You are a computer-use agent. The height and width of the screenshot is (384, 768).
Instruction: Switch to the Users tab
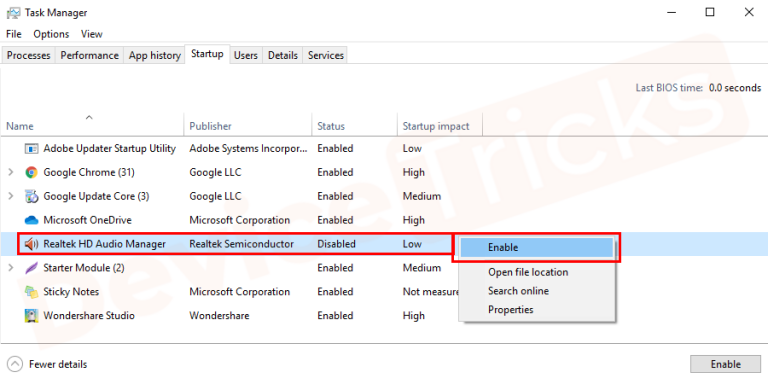(x=246, y=55)
